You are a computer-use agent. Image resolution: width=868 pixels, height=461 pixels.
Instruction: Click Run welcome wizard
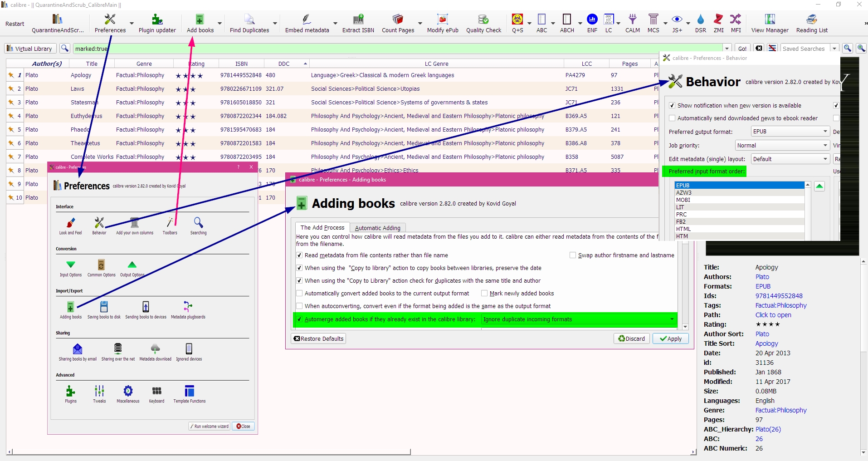(210, 426)
